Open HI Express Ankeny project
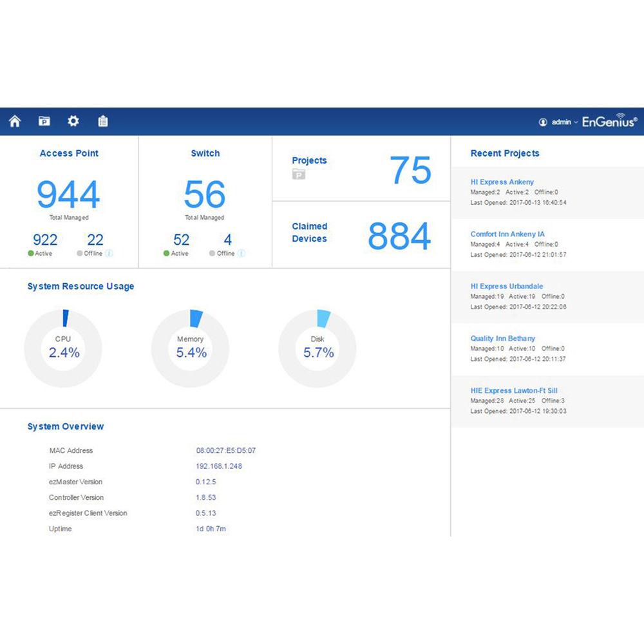 [x=502, y=182]
